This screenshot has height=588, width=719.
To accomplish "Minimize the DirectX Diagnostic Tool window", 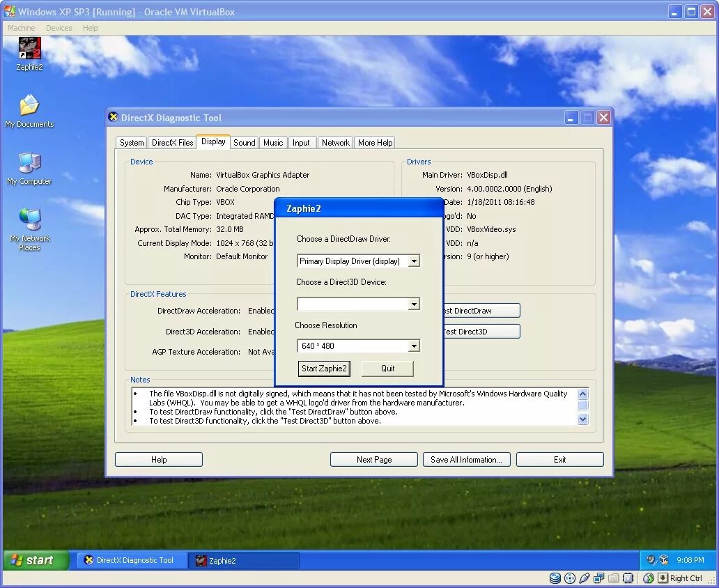I will [571, 118].
